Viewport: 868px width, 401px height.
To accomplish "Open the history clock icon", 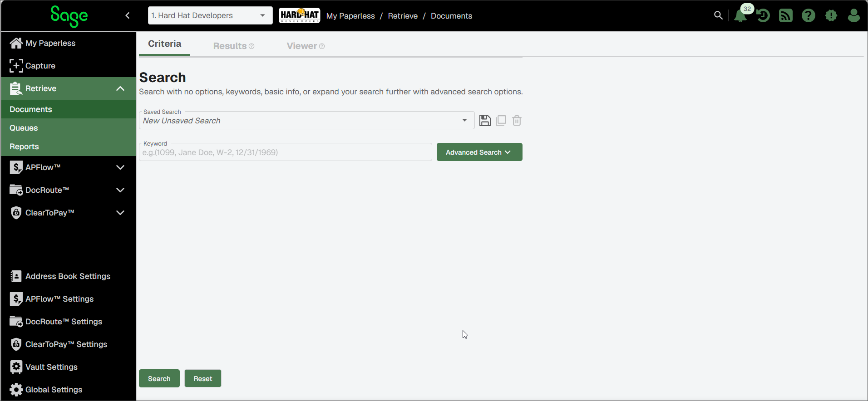I will pos(763,15).
